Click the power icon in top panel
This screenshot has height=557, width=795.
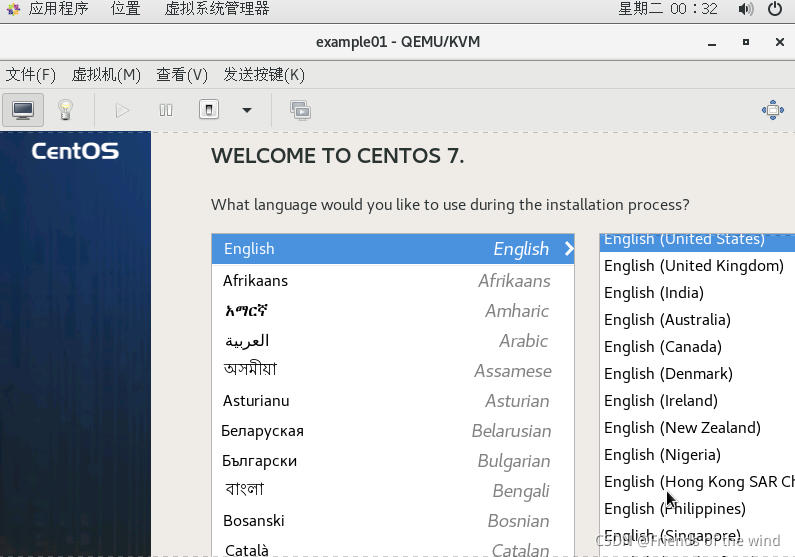click(x=775, y=9)
